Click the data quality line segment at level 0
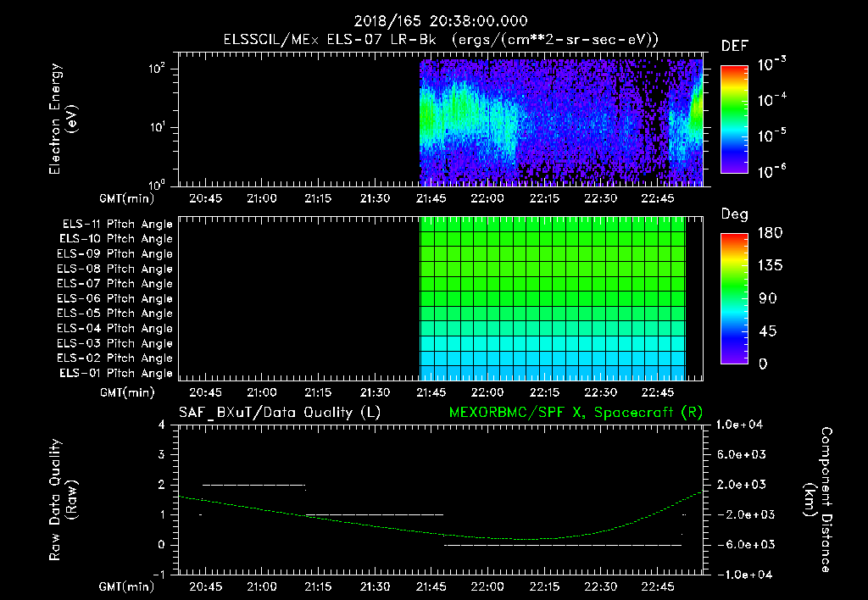 563,545
